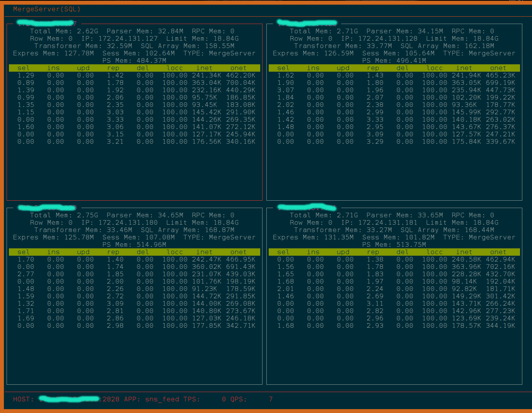Screen dimensions: 532x413
Task: Click the TPS value 0 in status line
Action: coord(224,399)
